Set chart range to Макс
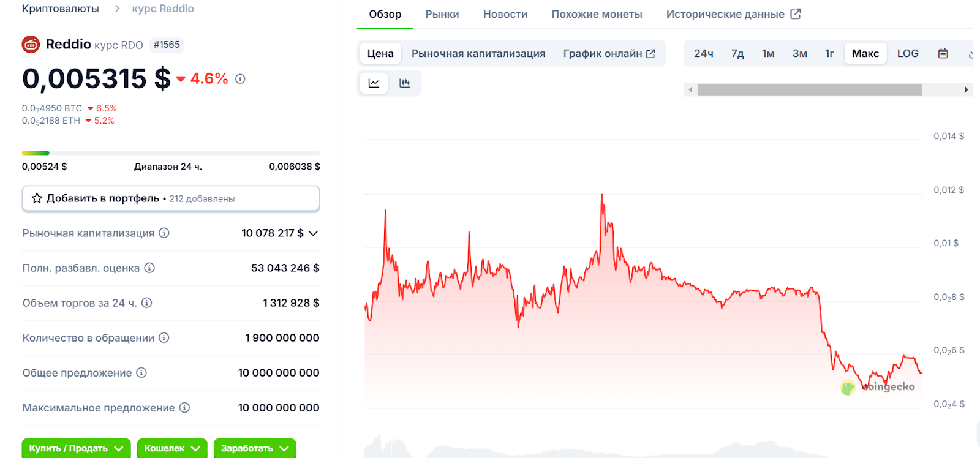This screenshot has height=458, width=980. (865, 54)
